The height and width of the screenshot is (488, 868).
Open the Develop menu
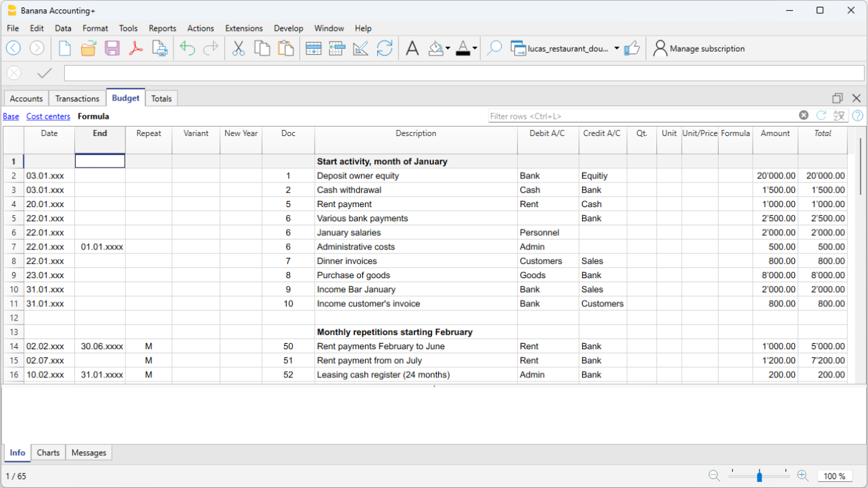click(x=289, y=28)
